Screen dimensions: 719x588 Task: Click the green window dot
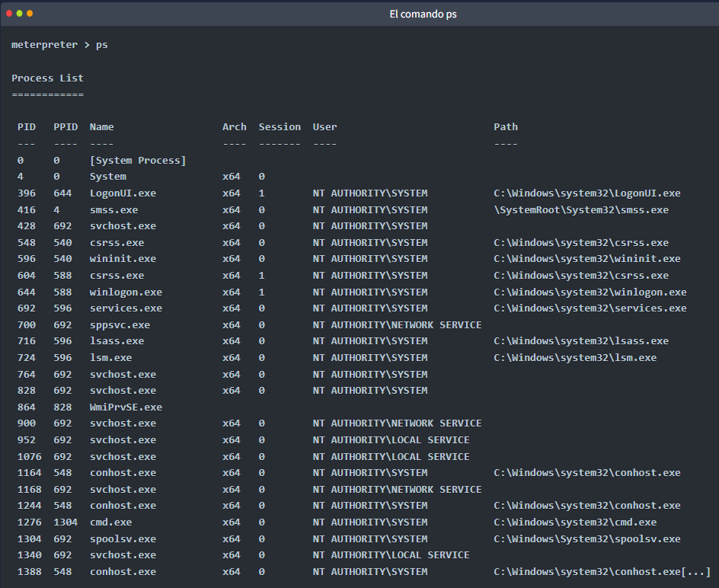pyautogui.click(x=19, y=13)
